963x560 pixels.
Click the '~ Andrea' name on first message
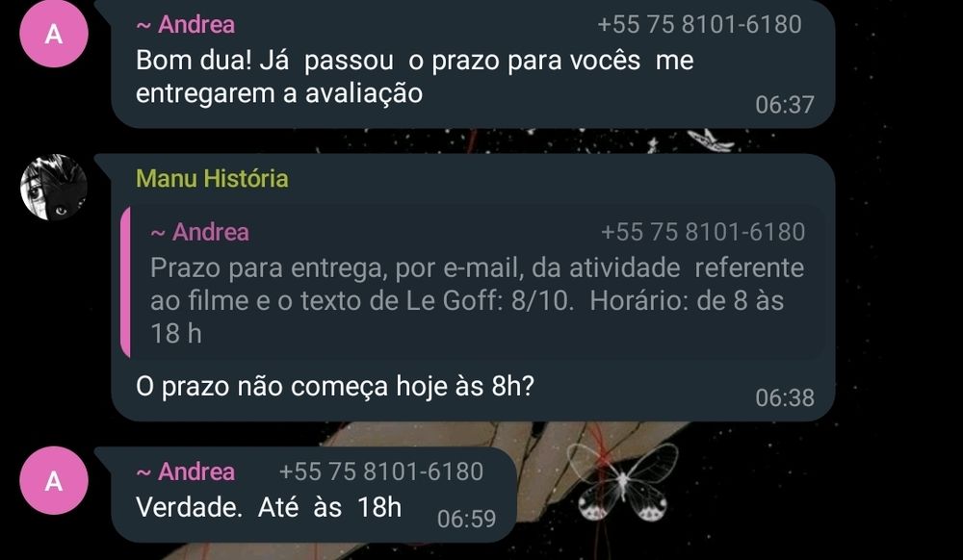click(x=186, y=24)
